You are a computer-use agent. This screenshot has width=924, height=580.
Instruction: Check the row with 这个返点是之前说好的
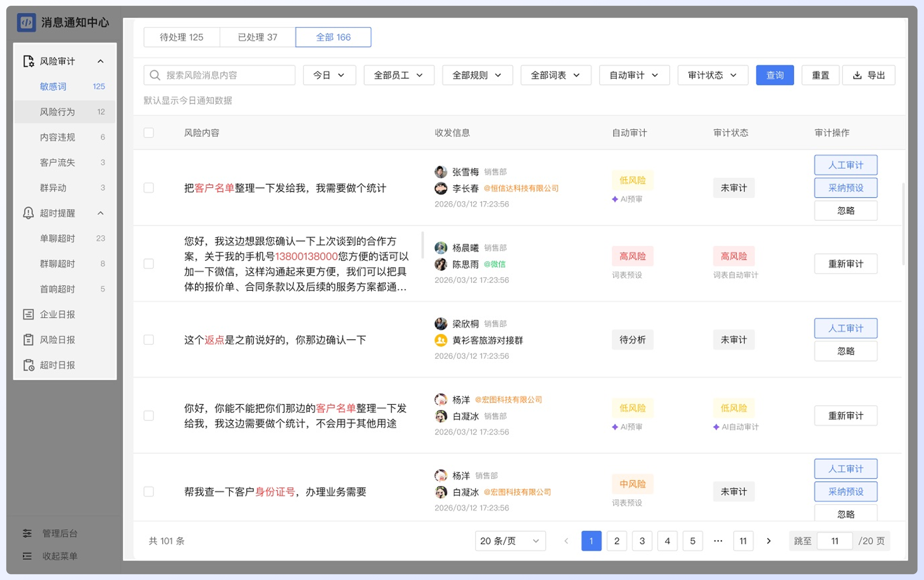pyautogui.click(x=149, y=340)
